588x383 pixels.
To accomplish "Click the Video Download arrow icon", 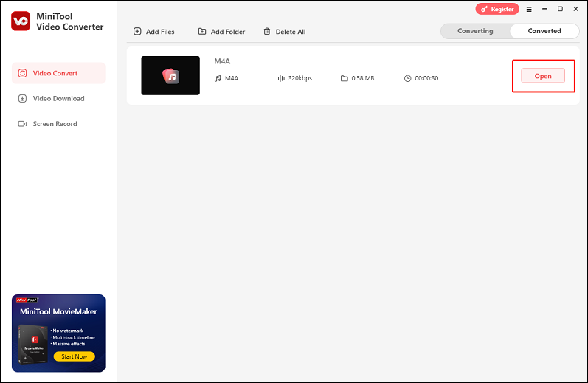I will pos(22,99).
